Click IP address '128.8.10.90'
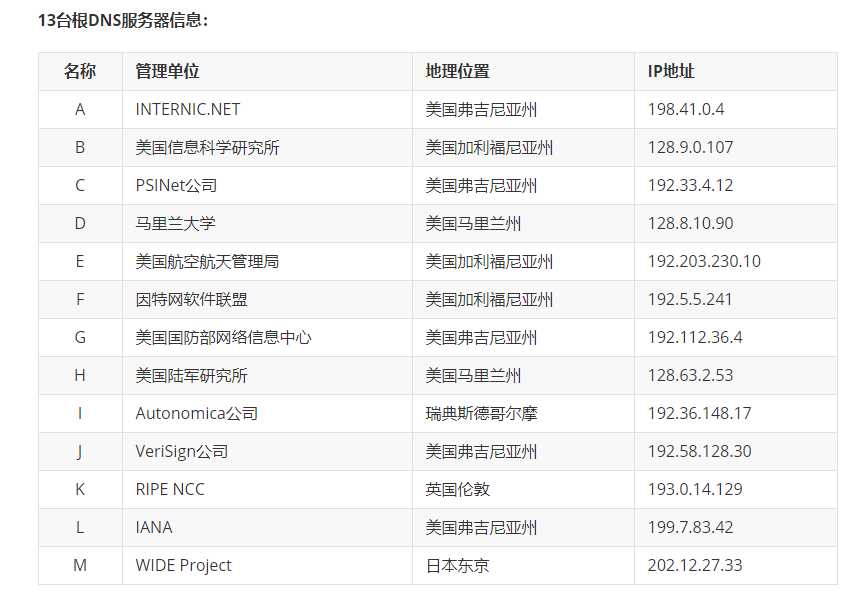 690,224
